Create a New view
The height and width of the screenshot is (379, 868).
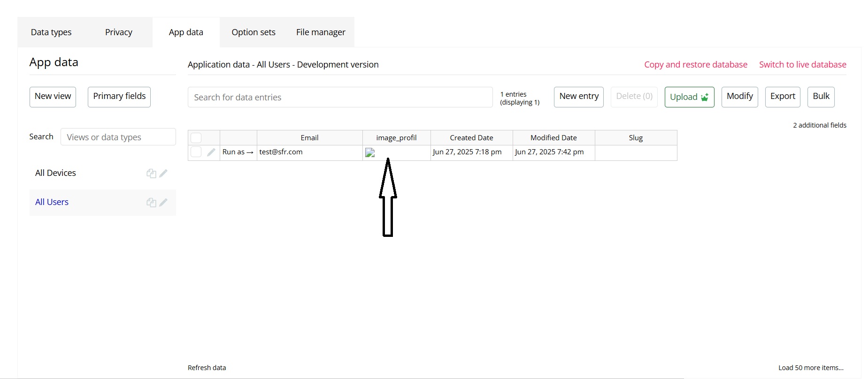coord(53,97)
